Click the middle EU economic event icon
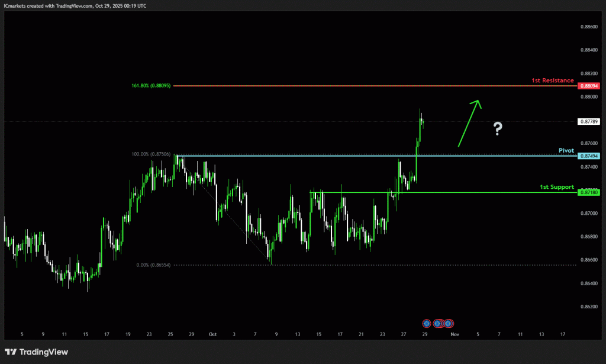This screenshot has height=364, width=606. pos(438,323)
